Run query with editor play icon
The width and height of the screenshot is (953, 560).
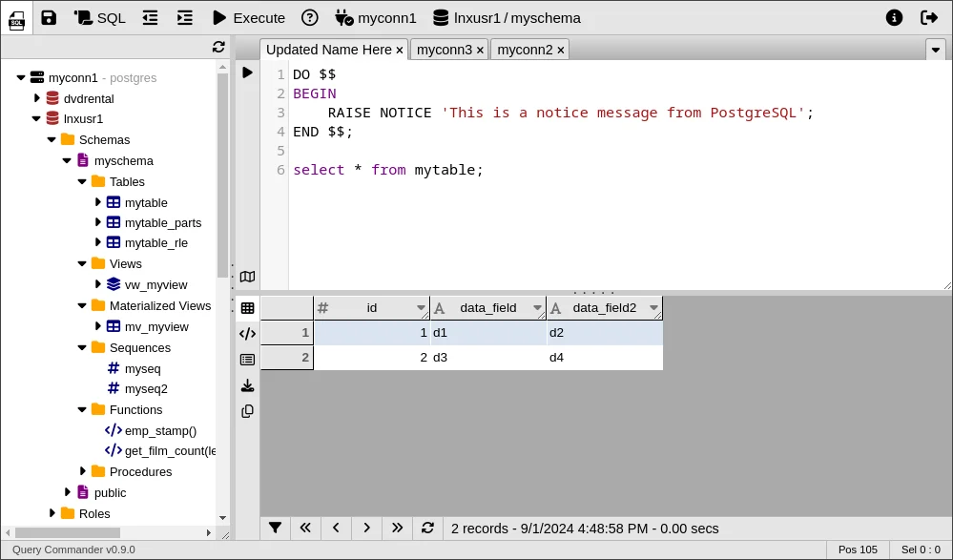pyautogui.click(x=247, y=73)
